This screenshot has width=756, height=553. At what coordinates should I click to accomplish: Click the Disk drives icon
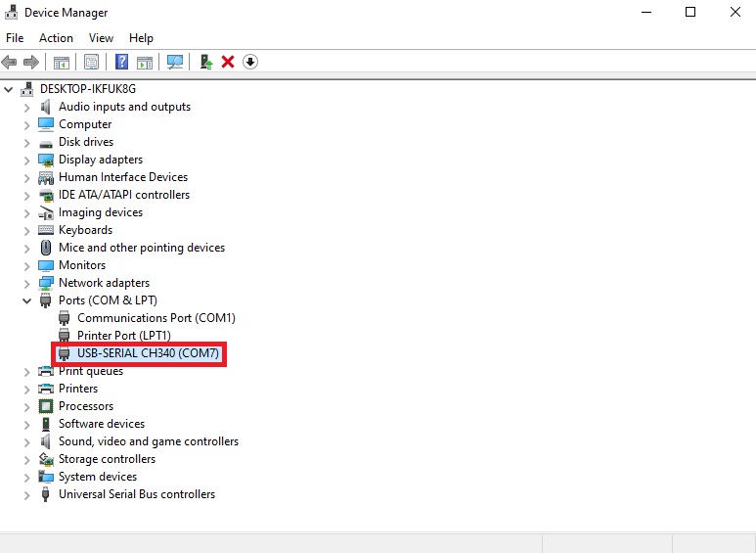point(46,143)
